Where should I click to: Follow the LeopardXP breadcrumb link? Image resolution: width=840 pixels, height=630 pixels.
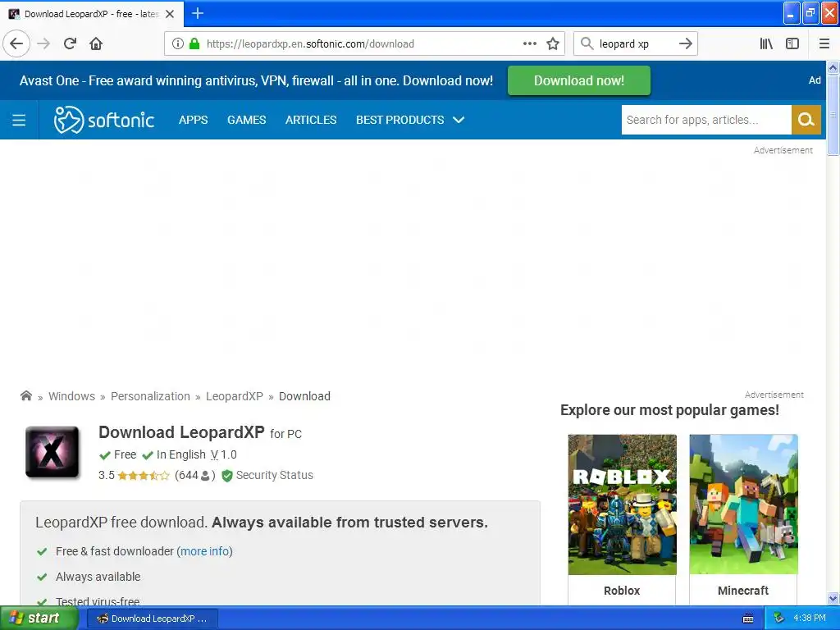coord(234,396)
